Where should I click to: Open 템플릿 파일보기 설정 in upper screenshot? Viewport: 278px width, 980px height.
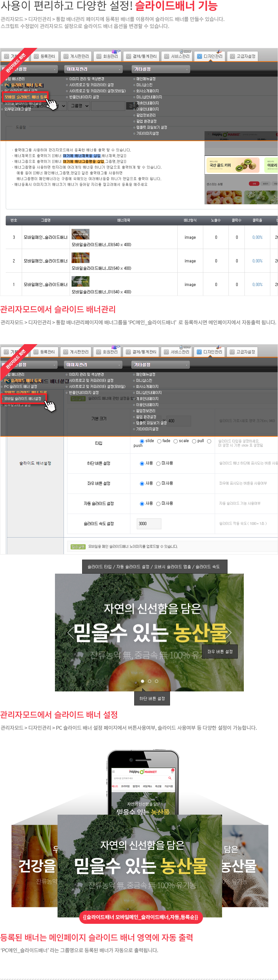coord(151,127)
